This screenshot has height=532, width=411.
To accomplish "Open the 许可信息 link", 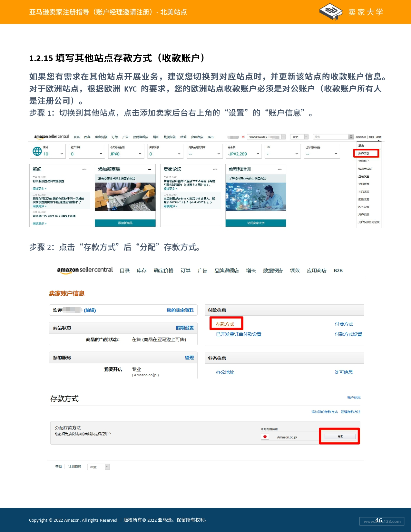I will point(344,372).
